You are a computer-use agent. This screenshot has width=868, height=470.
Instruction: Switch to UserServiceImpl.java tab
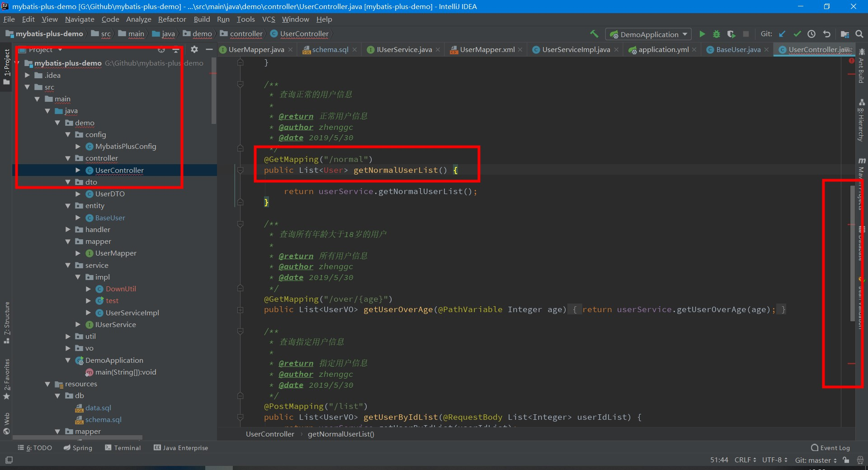click(x=576, y=50)
